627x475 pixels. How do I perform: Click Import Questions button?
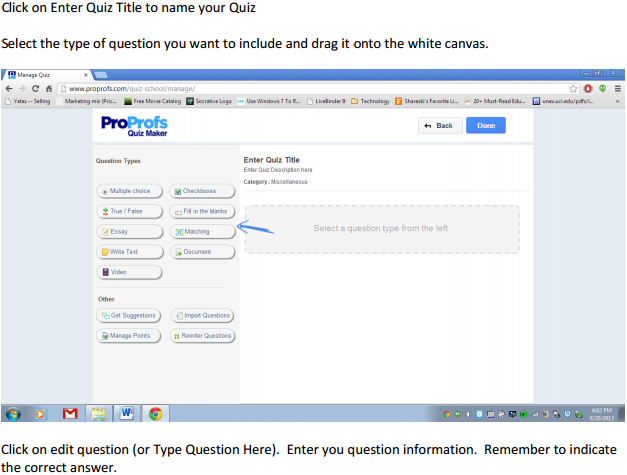[202, 315]
